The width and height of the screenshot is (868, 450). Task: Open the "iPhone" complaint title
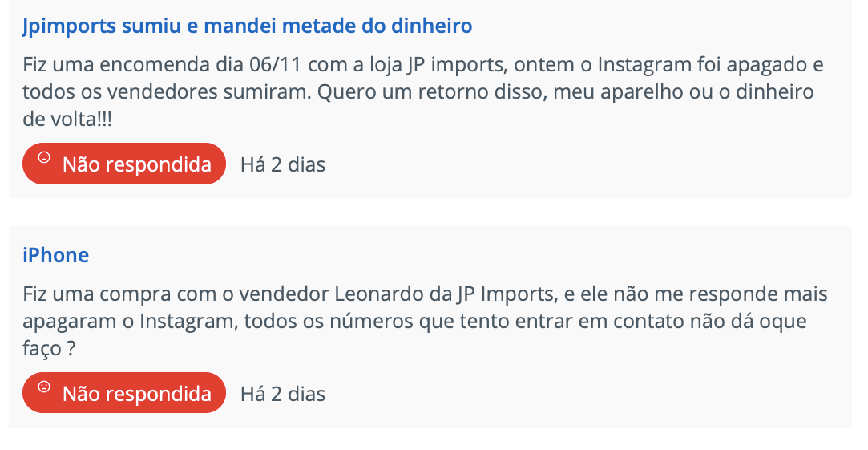[56, 255]
